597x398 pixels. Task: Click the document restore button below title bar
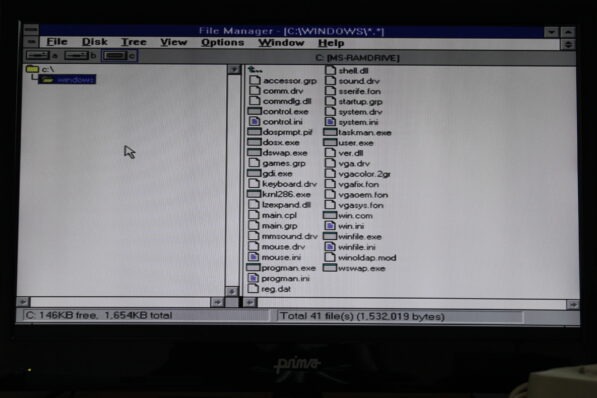pyautogui.click(x=568, y=45)
